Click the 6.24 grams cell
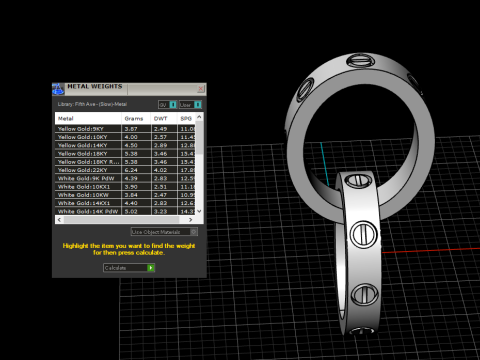The height and width of the screenshot is (360, 480). (136, 170)
